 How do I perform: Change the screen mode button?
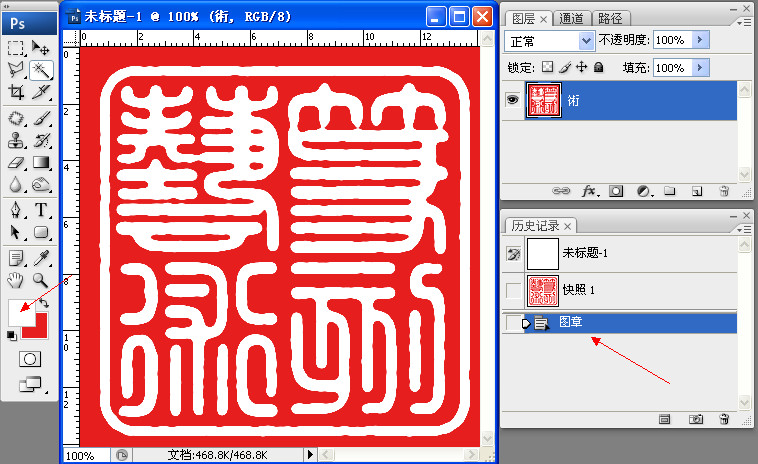click(30, 385)
